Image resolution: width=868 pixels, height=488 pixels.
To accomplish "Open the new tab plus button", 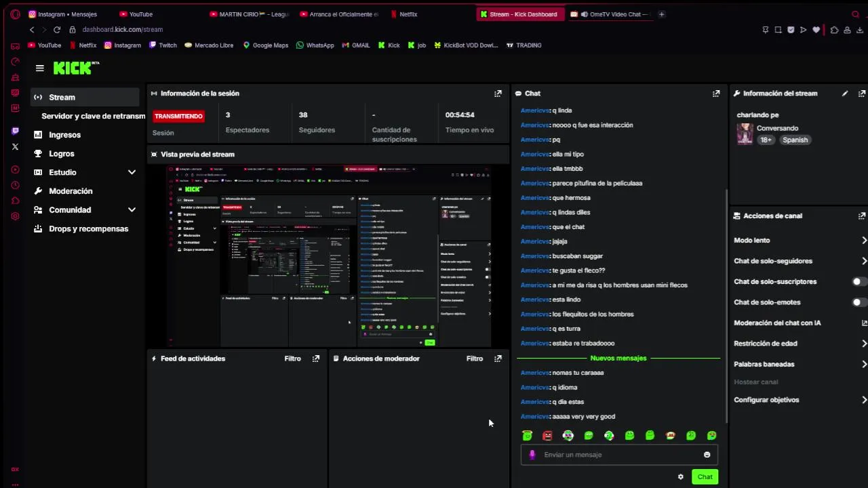I will (x=661, y=14).
